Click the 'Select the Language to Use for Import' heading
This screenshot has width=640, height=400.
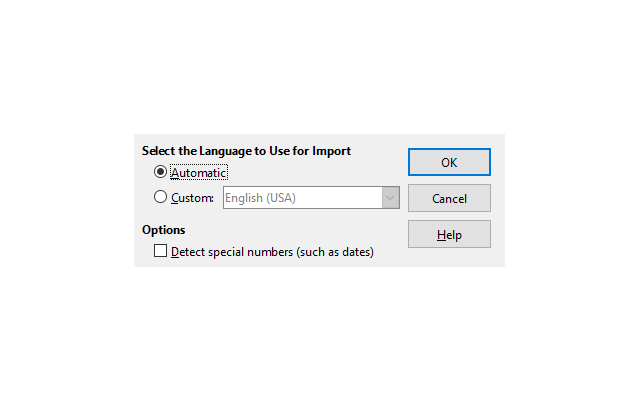[246, 151]
